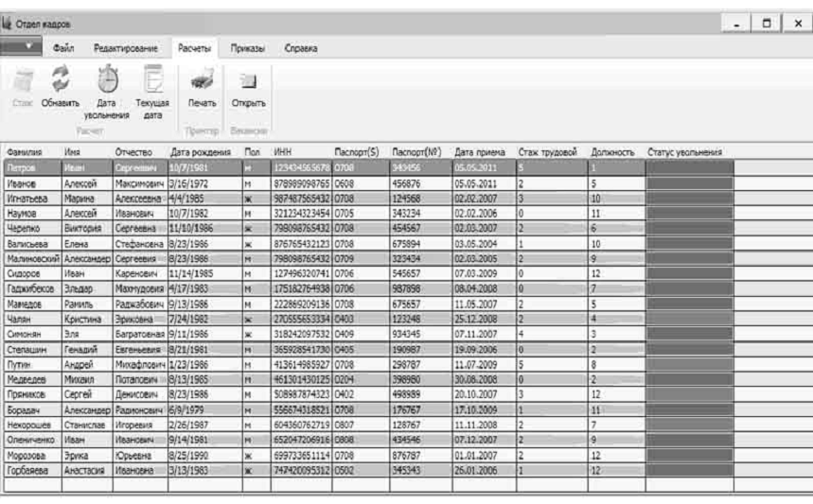Click the Дата рождения column header
813x504 pixels.
[x=194, y=151]
